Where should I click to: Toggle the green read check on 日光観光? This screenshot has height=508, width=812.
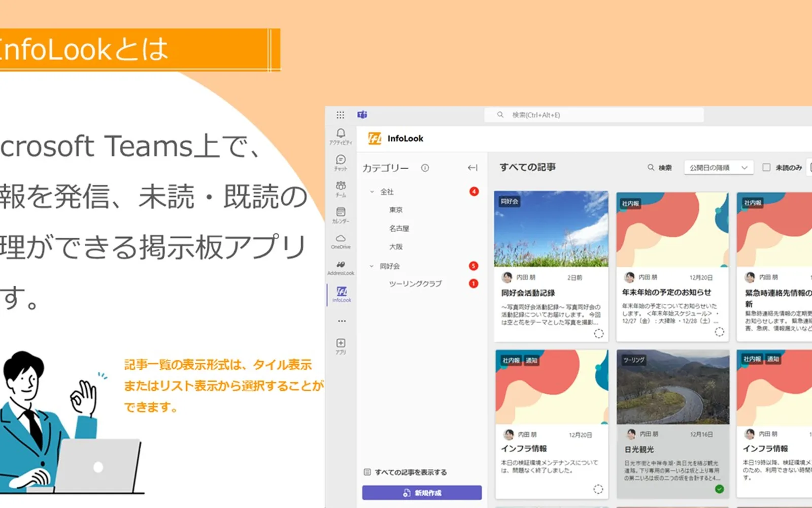click(x=719, y=489)
